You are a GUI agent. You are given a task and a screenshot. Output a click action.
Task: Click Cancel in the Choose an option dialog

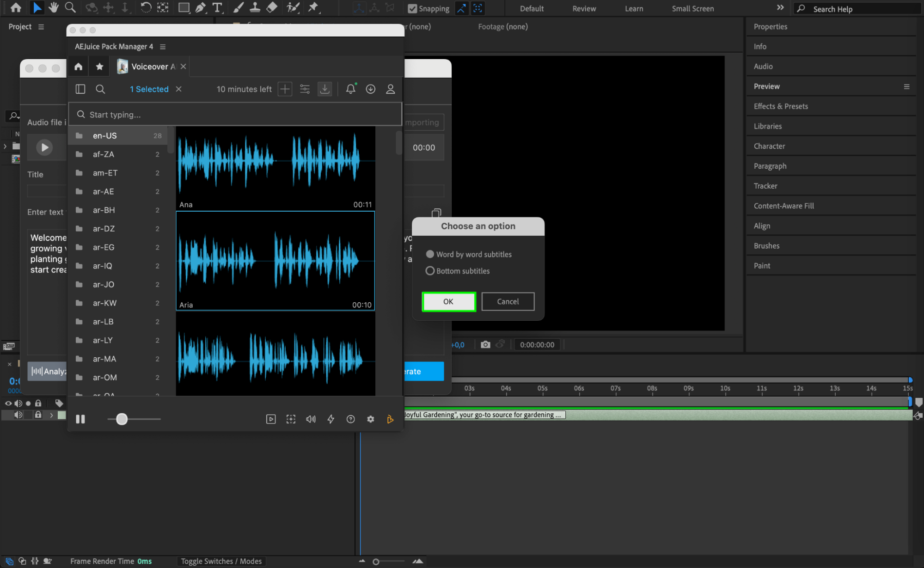[508, 301]
